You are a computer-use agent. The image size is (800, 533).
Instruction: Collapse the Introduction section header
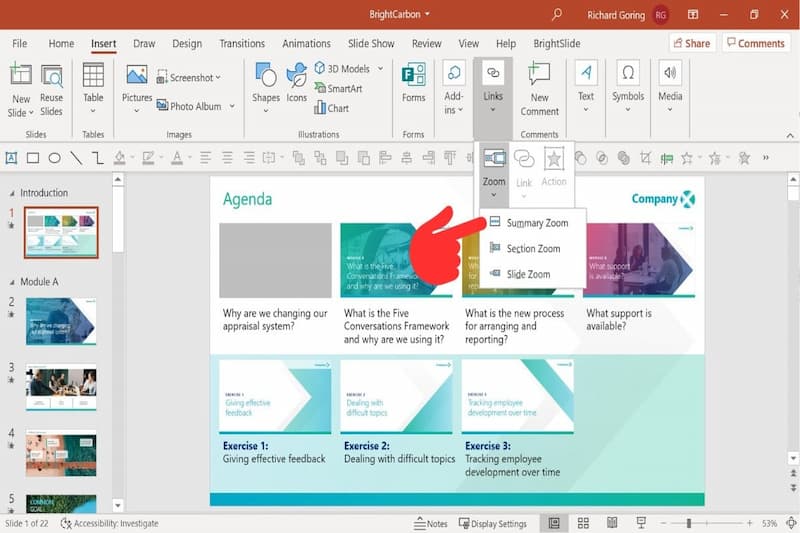(12, 193)
